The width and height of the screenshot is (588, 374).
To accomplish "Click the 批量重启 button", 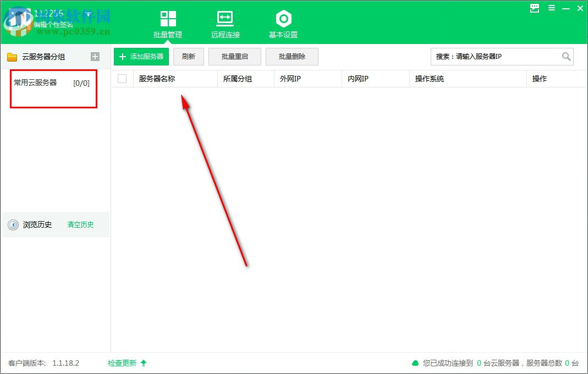I will [x=235, y=57].
